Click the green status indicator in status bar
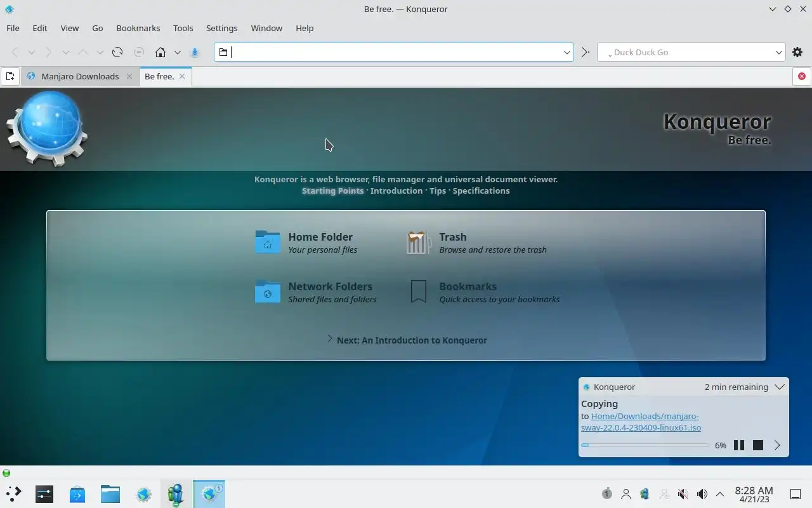The height and width of the screenshot is (508, 812). tap(6, 473)
